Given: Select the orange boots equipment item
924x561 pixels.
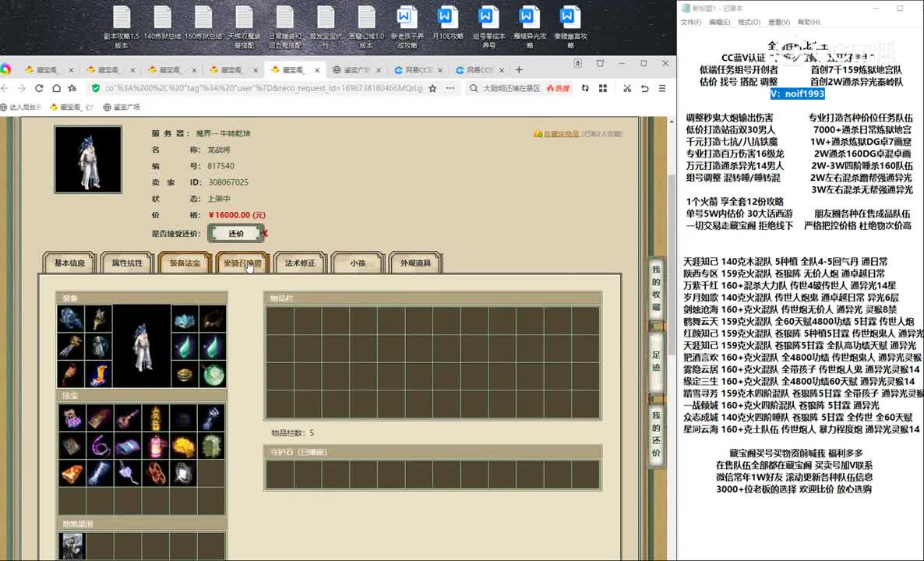Looking at the screenshot, I should click(98, 374).
